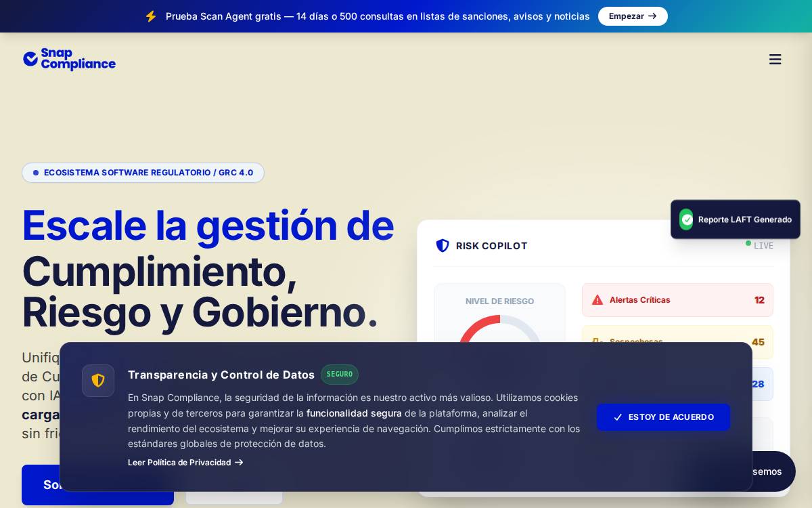
Task: Click the Risk Copilot shield icon
Action: [x=443, y=246]
